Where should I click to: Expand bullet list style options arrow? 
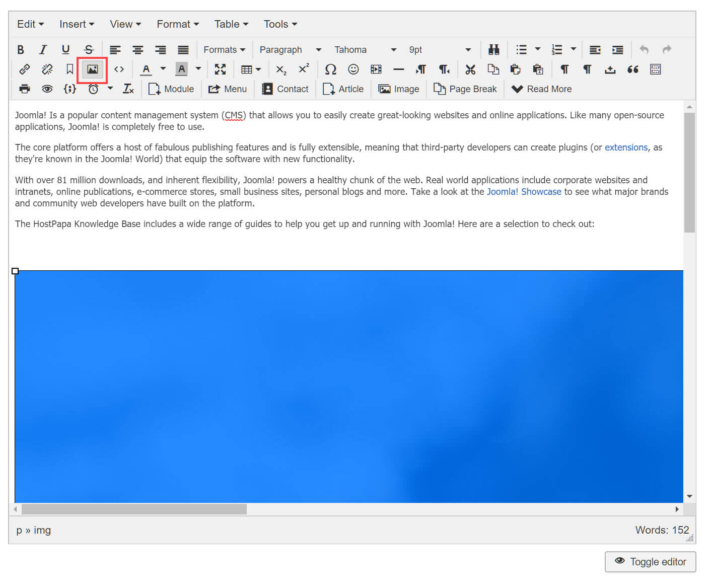pos(538,49)
